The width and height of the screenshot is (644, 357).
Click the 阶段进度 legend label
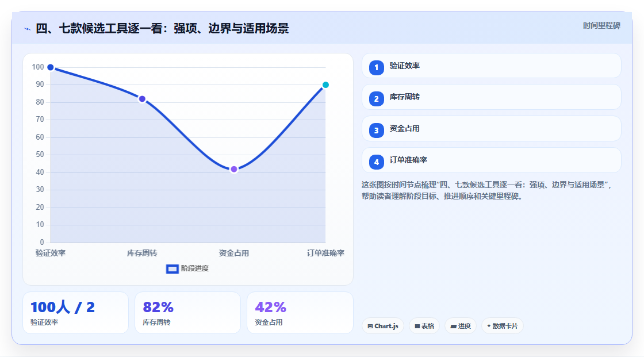tap(195, 268)
